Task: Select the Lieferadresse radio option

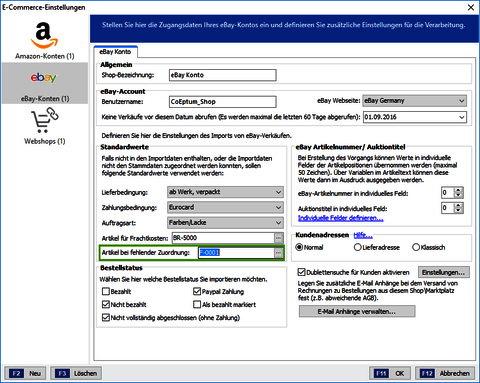Action: click(x=357, y=247)
